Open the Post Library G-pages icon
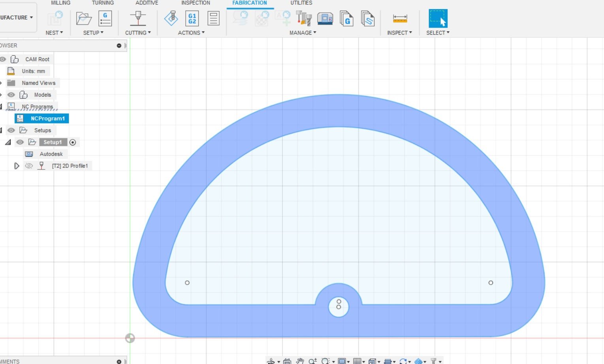Image resolution: width=604 pixels, height=364 pixels. point(346,19)
